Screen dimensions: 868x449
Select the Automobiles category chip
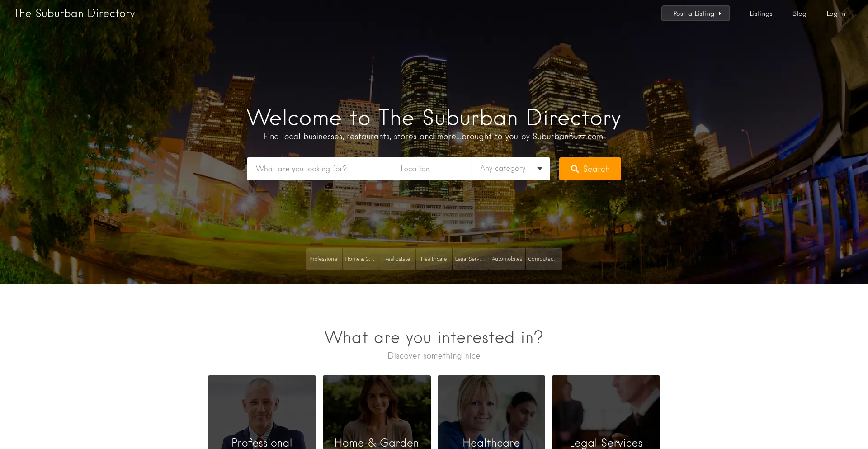coord(507,259)
